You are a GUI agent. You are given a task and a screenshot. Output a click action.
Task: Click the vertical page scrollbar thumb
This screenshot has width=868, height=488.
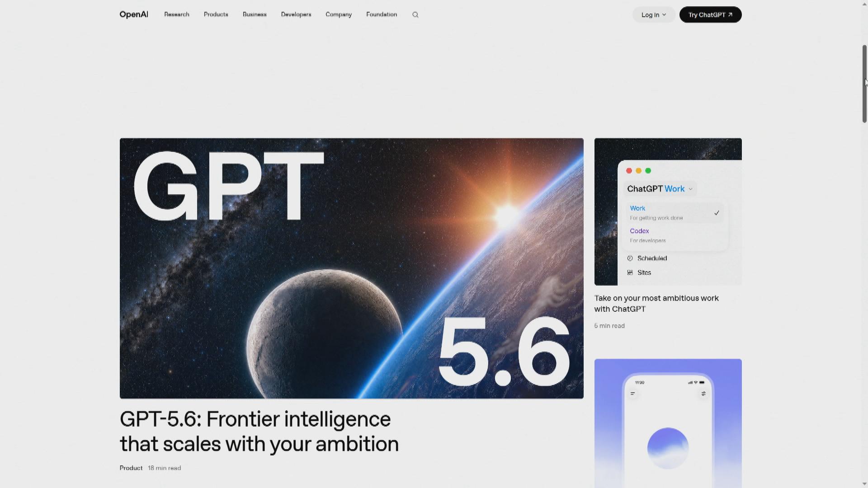coord(864,84)
